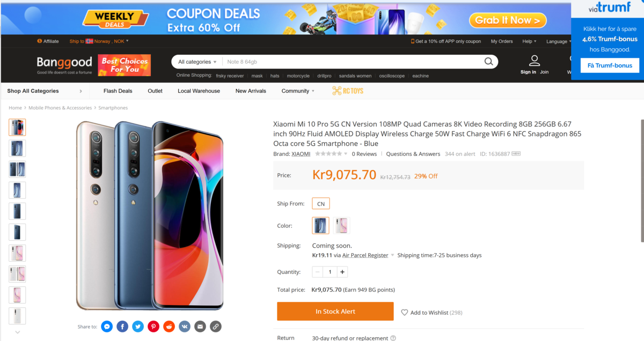Open the Flash Deals tab
Image resolution: width=644 pixels, height=341 pixels.
(118, 91)
